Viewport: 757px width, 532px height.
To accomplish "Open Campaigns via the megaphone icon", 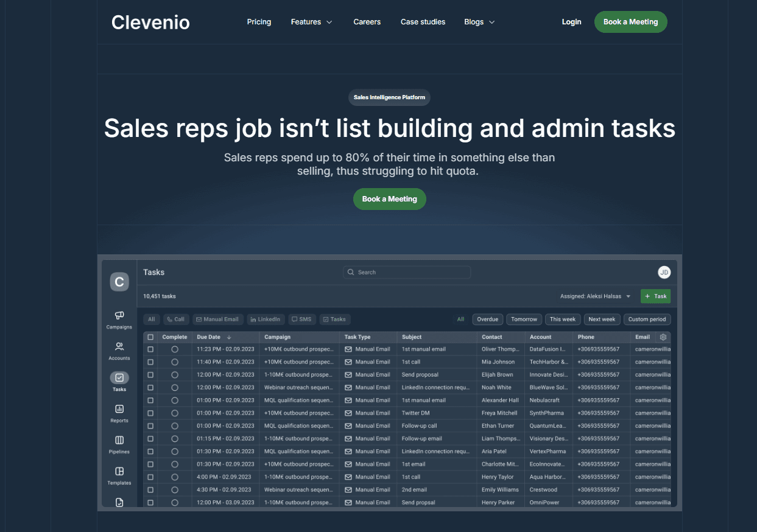I will (x=119, y=315).
